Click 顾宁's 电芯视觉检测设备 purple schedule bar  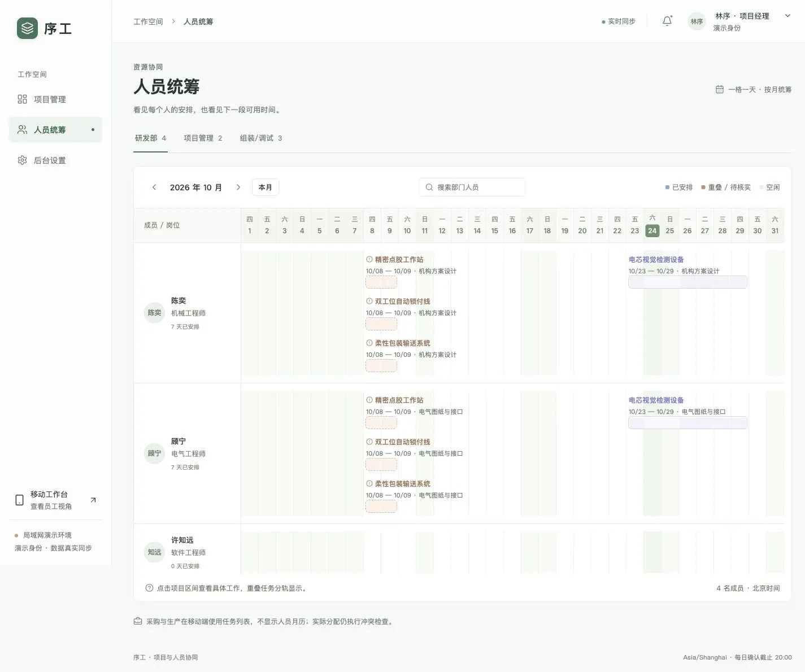[687, 423]
